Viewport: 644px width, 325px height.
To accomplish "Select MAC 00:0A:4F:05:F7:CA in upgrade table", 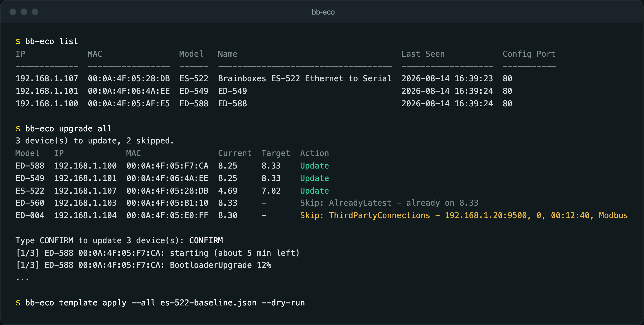I will [167, 166].
